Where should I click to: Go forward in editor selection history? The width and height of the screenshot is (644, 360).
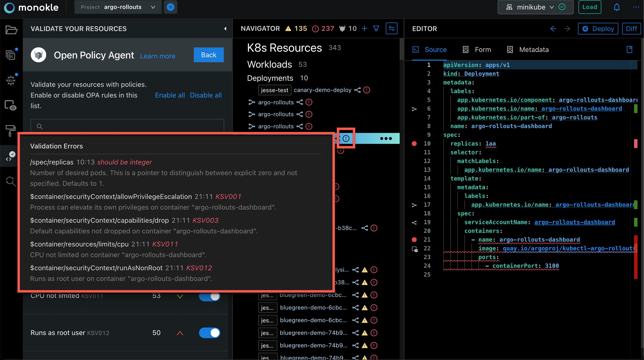[567, 29]
